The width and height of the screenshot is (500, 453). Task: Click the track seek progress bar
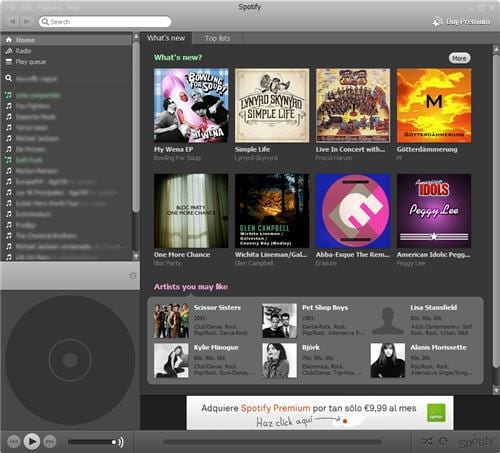pyautogui.click(x=272, y=442)
